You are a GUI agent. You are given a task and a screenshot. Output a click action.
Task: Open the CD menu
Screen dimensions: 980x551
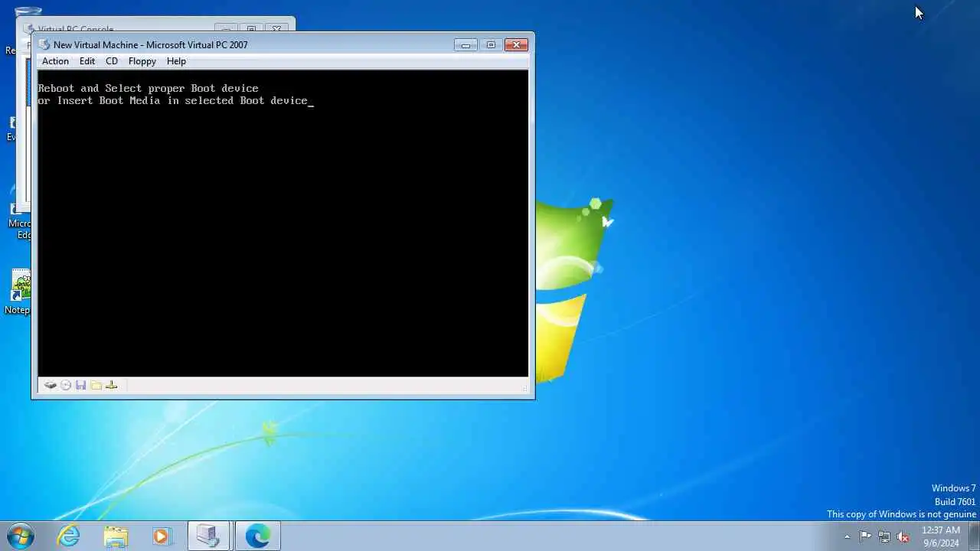112,61
